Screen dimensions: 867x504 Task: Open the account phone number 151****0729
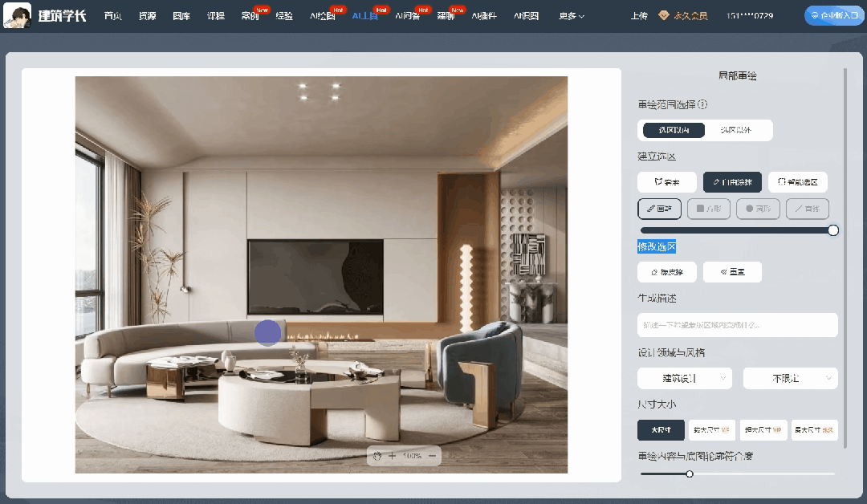click(750, 16)
